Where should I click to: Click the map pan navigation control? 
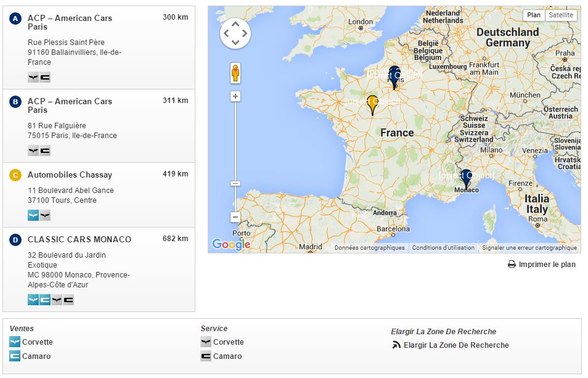(x=235, y=33)
